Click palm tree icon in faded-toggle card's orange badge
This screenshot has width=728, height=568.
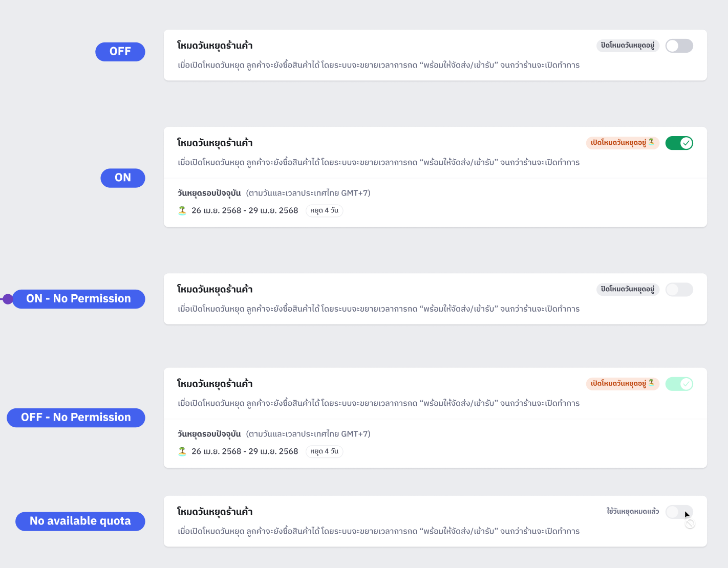pos(651,383)
